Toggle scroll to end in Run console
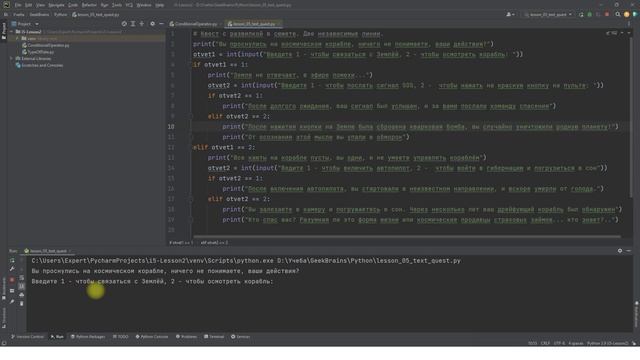 click(22, 287)
